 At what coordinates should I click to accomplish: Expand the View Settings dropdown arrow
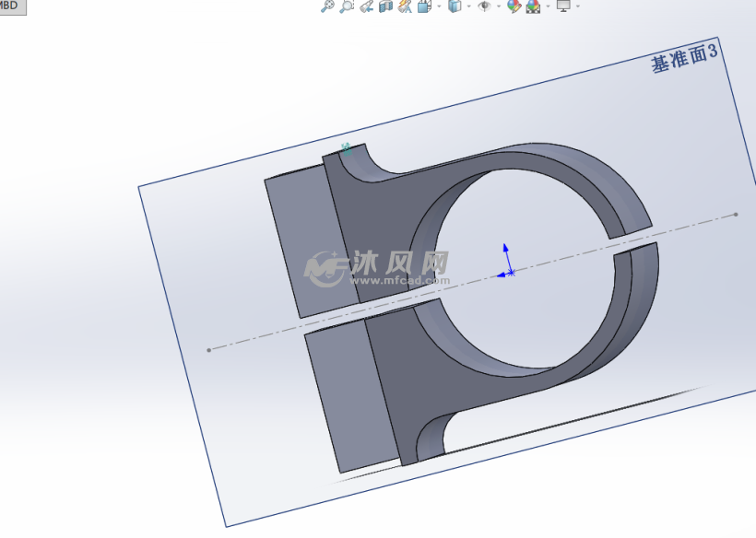point(578,6)
